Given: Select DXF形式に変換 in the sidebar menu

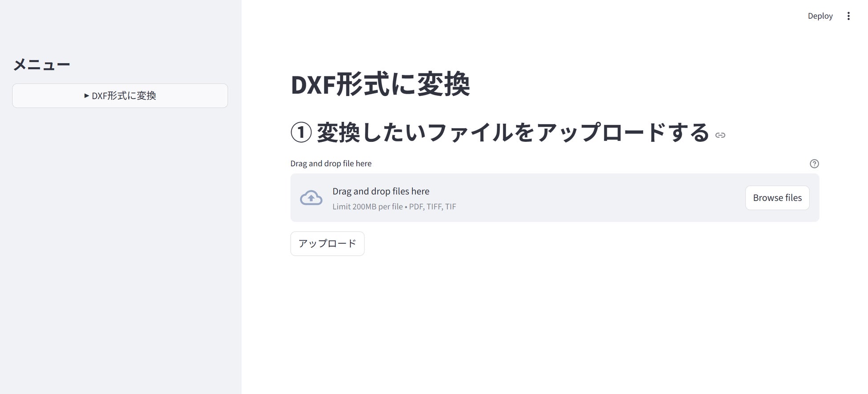Looking at the screenshot, I should click(120, 96).
